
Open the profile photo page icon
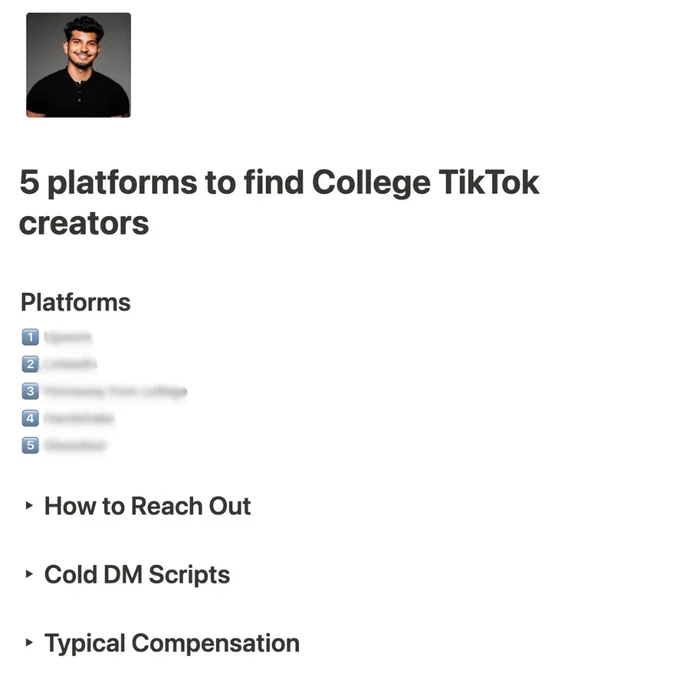(x=78, y=65)
